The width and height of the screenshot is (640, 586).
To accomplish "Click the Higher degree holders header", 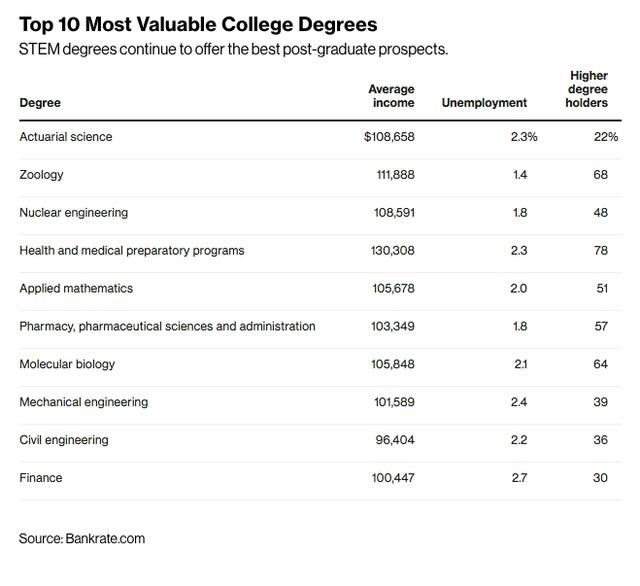I will point(587,89).
